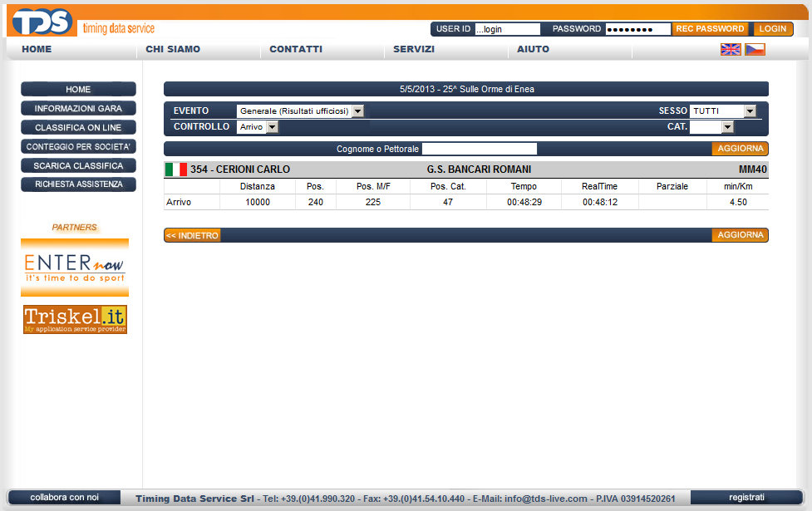812x511 pixels.
Task: Go to CONTATTI in the top menu
Action: 296,50
